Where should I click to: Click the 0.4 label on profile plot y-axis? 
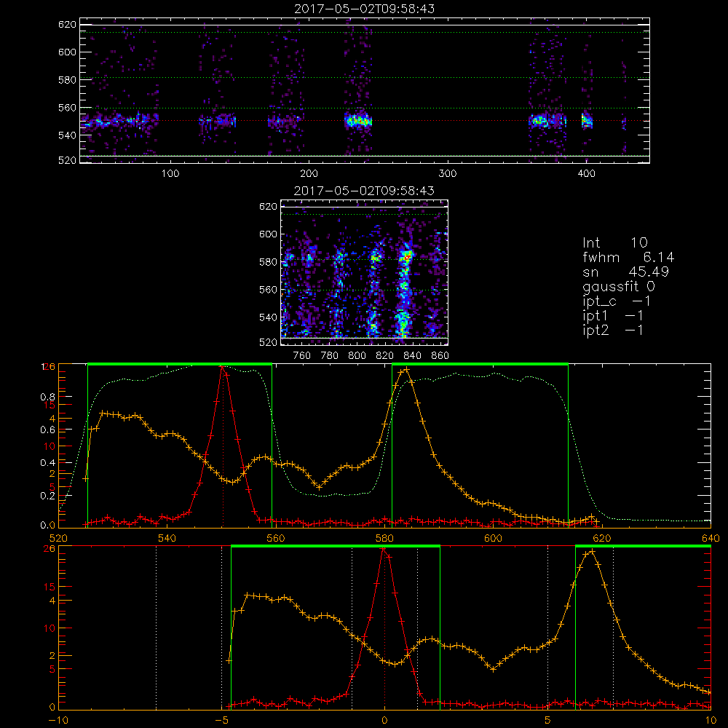50,463
